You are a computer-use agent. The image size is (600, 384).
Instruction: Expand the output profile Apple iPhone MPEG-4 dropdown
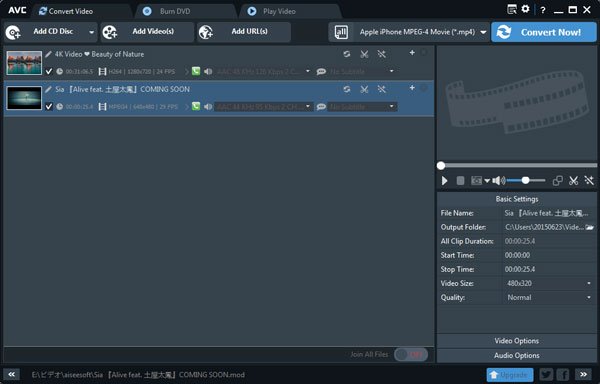click(x=483, y=32)
